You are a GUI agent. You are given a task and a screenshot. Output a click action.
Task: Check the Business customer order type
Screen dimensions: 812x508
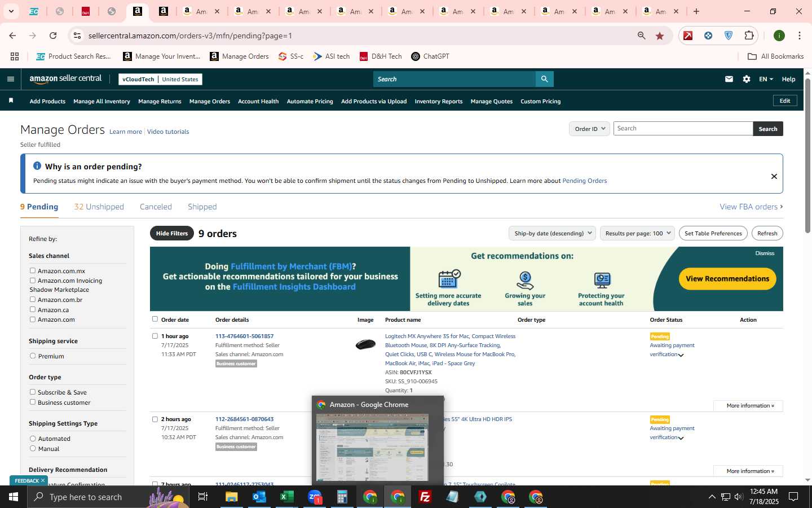pyautogui.click(x=33, y=402)
